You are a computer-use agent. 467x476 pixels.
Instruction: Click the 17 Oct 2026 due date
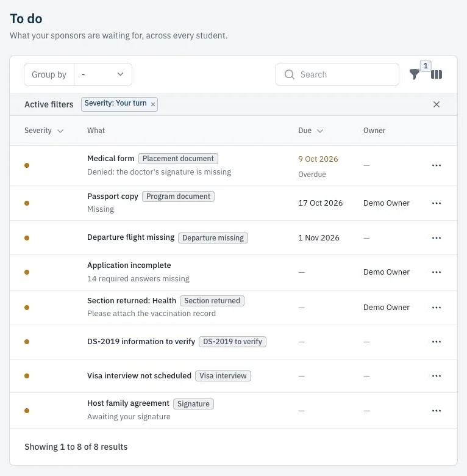pos(320,203)
